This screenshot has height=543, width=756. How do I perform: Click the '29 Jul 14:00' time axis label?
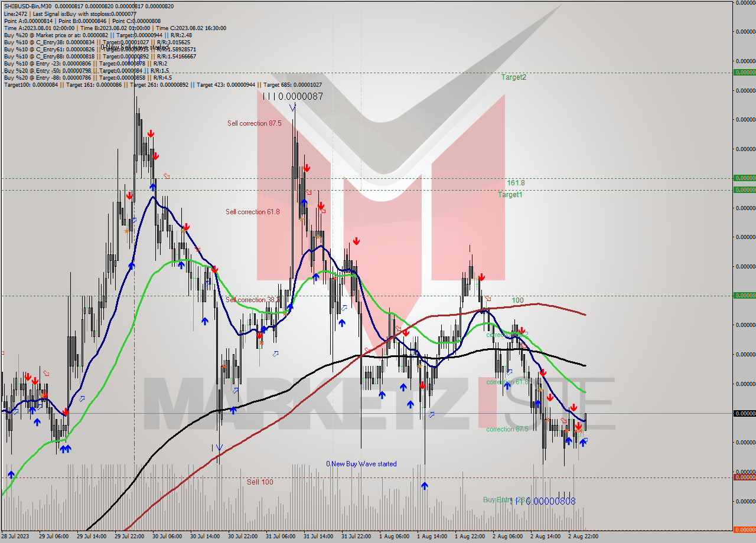[x=92, y=537]
